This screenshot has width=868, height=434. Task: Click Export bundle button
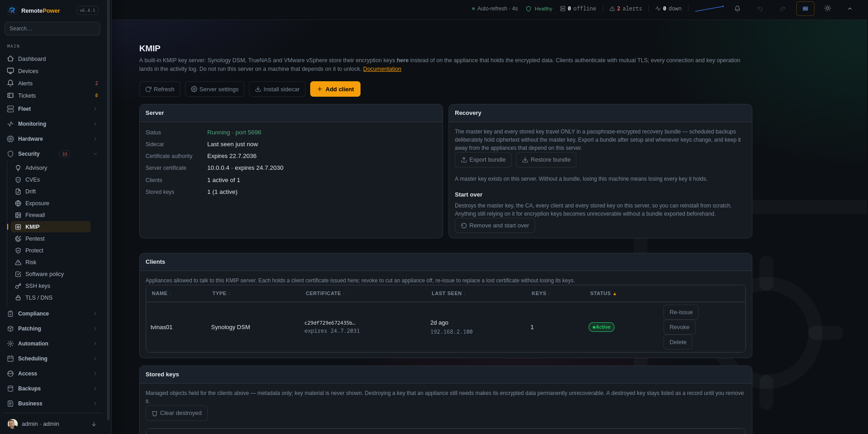coord(483,160)
